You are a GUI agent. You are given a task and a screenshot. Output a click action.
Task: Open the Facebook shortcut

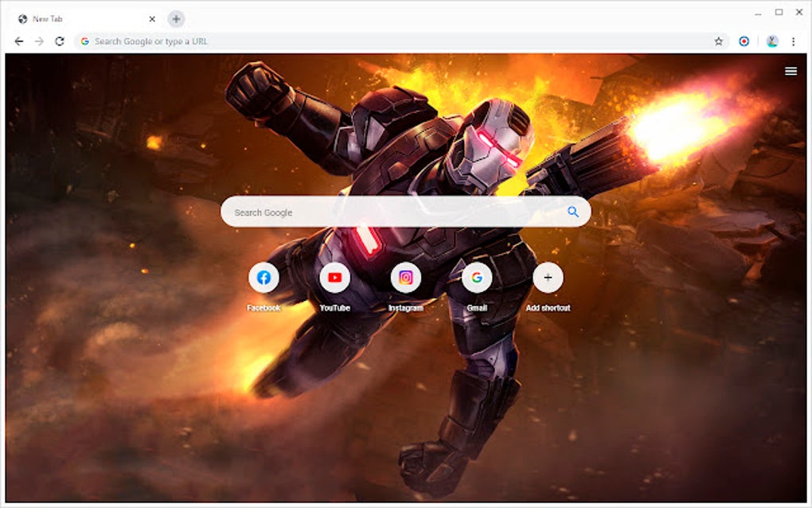(264, 277)
